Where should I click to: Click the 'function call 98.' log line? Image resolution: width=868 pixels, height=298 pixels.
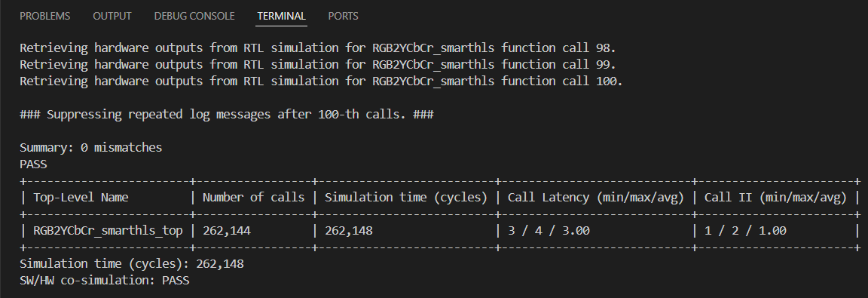[318, 48]
